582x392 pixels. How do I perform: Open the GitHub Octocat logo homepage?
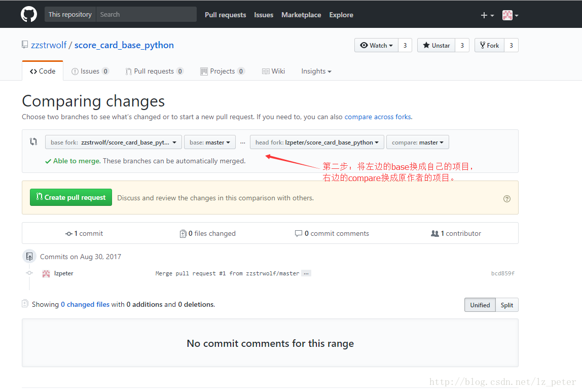pyautogui.click(x=28, y=15)
